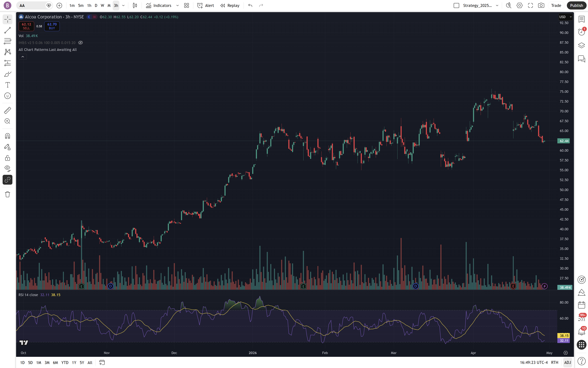Screen dimensions: 588x368
Task: Open the alerts clock panel icon
Action: [581, 32]
